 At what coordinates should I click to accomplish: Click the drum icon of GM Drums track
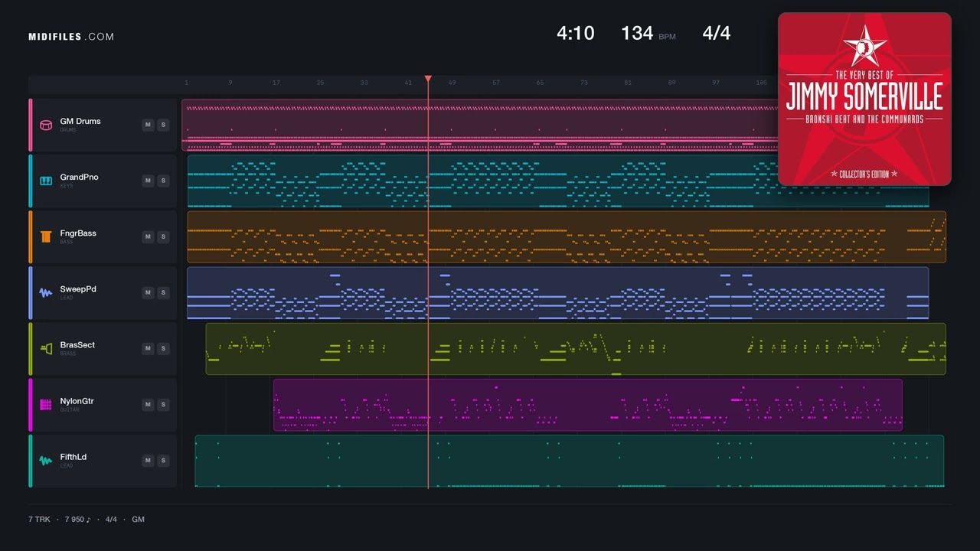[46, 125]
